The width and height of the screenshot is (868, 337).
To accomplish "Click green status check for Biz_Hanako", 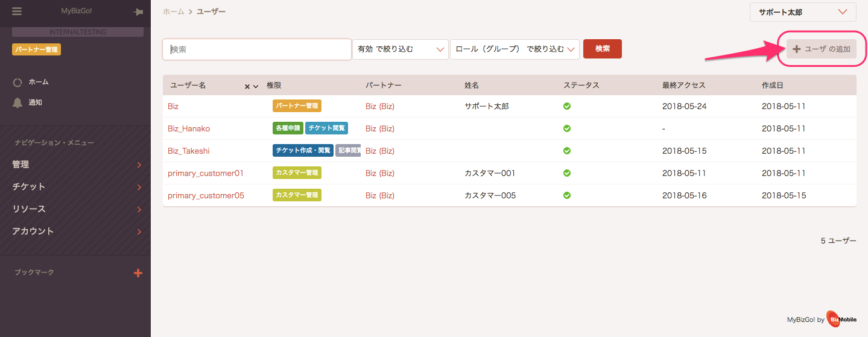I will click(567, 128).
